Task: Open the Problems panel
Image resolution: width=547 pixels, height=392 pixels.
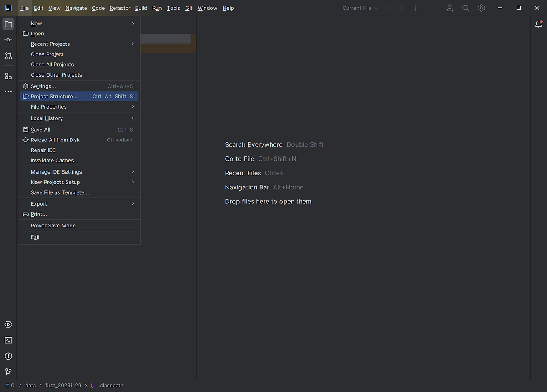Action: point(8,356)
